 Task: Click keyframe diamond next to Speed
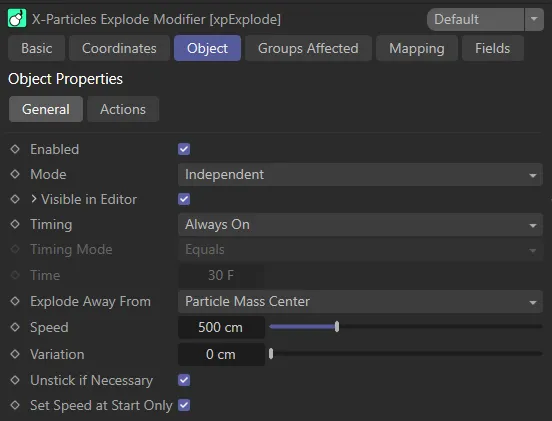(x=15, y=327)
